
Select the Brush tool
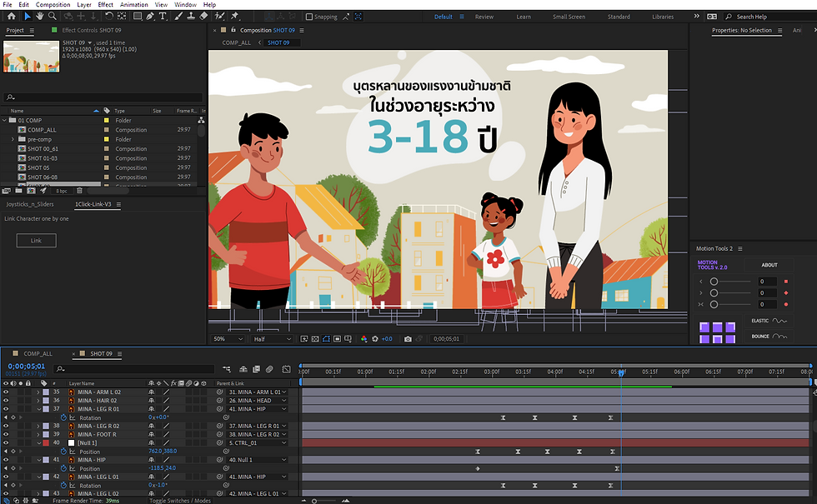pos(178,16)
